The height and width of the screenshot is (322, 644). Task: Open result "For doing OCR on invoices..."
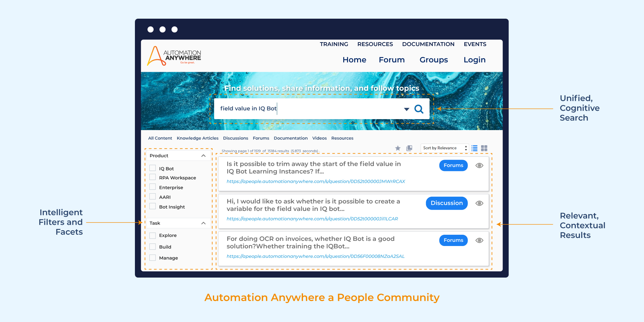click(x=310, y=242)
